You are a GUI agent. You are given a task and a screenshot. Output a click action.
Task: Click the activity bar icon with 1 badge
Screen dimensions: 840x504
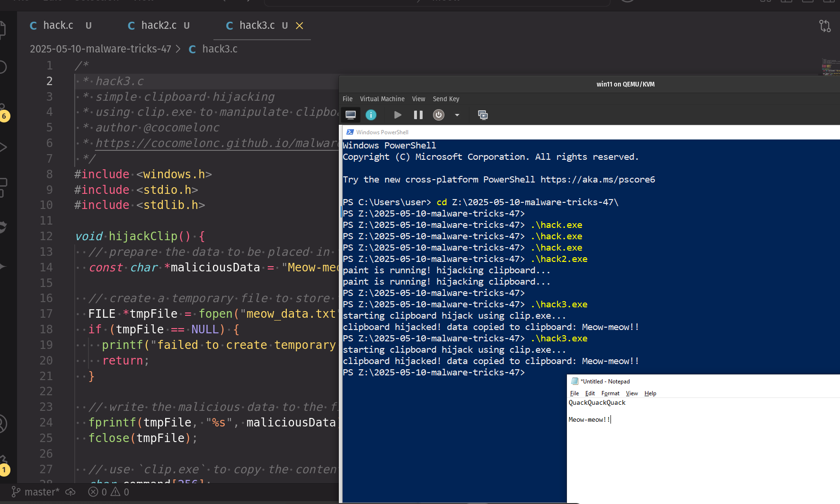4,466
